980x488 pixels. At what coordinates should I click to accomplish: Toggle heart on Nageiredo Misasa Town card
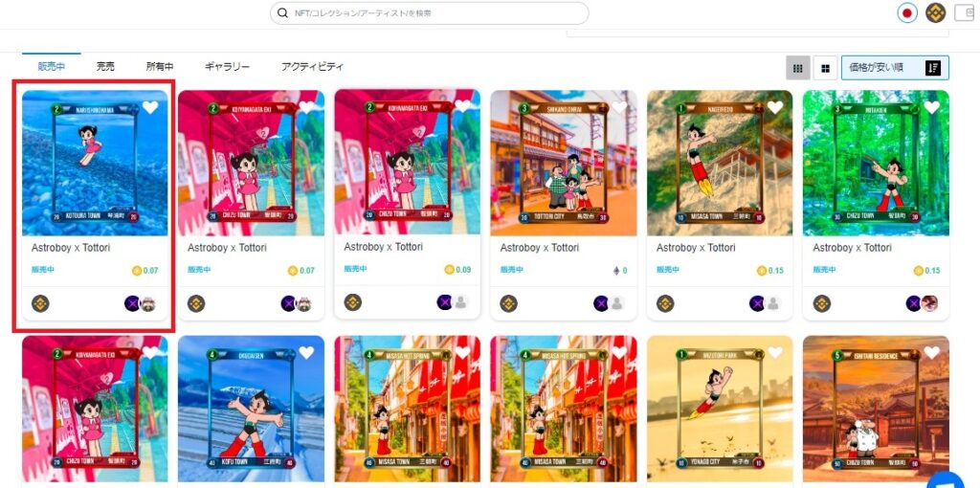pyautogui.click(x=775, y=107)
